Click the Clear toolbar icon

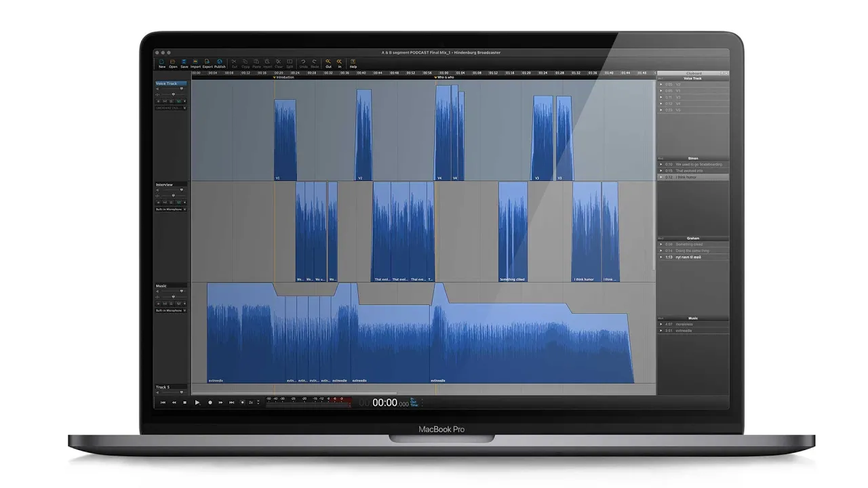coord(279,64)
